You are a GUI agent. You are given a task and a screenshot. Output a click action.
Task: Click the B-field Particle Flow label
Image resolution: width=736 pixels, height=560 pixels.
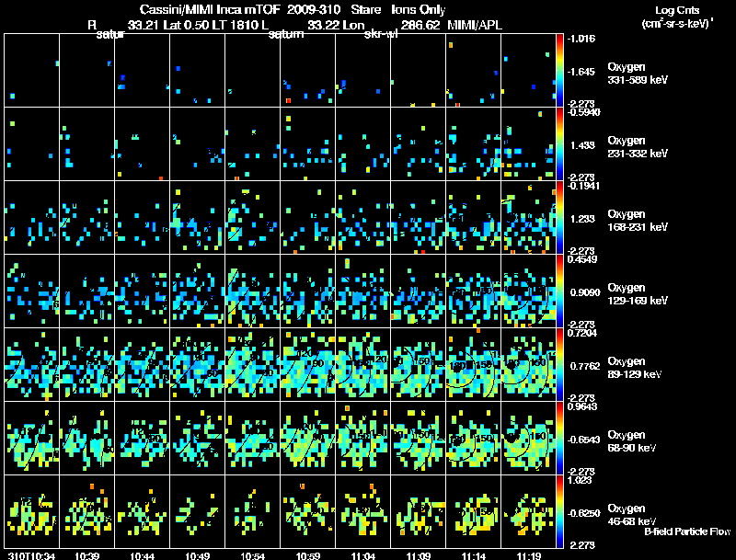[x=687, y=531]
